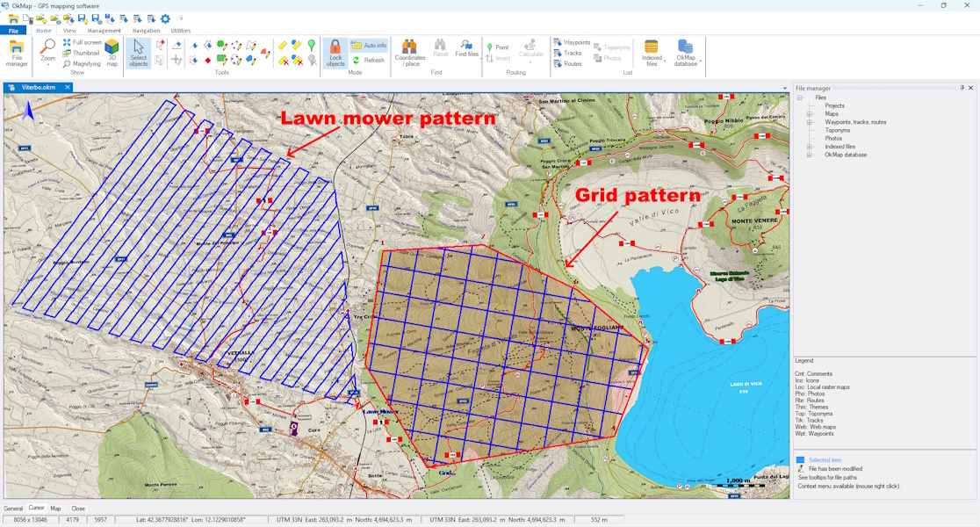The height and width of the screenshot is (527, 980).
Task: Switch to the Utilities ribbon tab
Action: click(181, 31)
